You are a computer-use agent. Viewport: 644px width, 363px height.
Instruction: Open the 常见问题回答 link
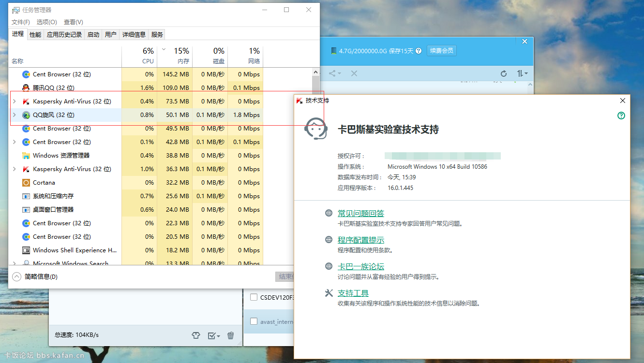point(361,214)
